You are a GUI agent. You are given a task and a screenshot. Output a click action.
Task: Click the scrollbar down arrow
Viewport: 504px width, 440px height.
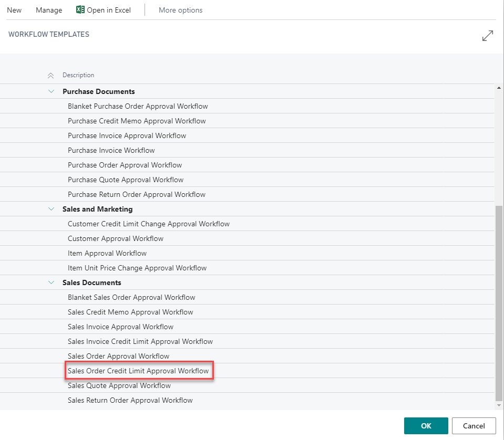[499, 405]
